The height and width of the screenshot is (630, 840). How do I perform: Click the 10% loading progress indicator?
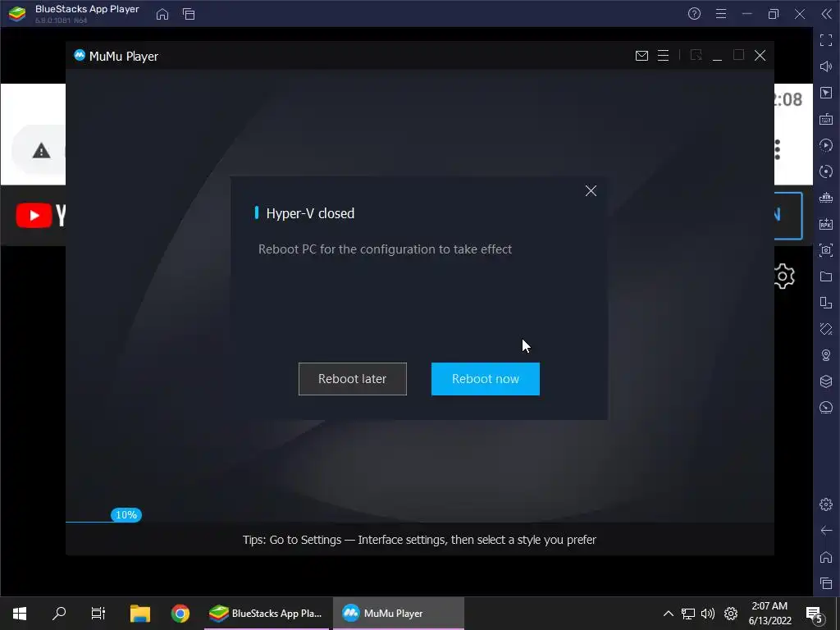pos(126,515)
